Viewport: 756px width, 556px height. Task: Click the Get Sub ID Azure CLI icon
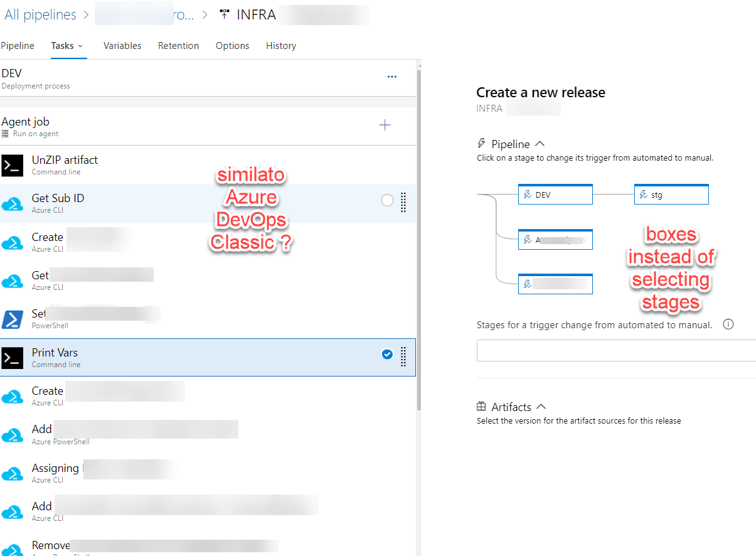13,204
